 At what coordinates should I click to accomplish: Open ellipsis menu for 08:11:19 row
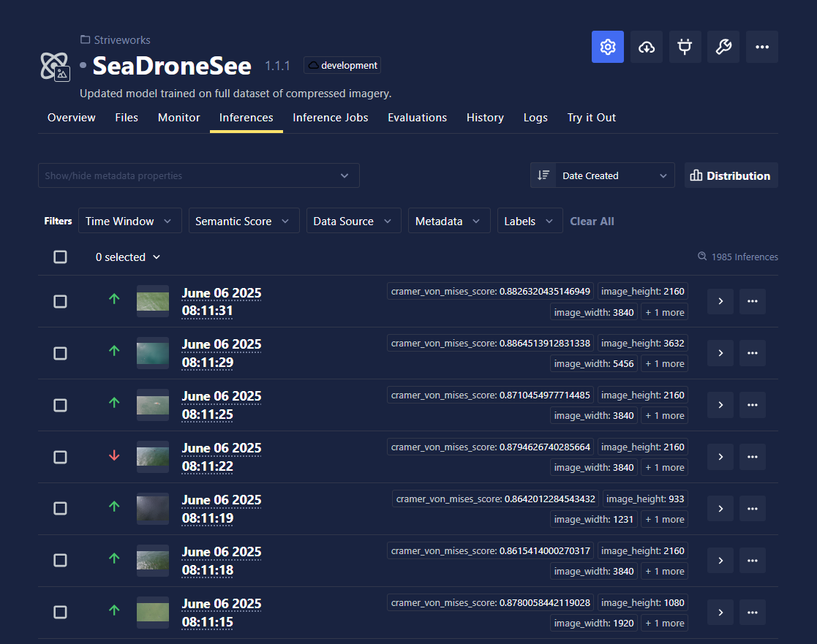[753, 509]
